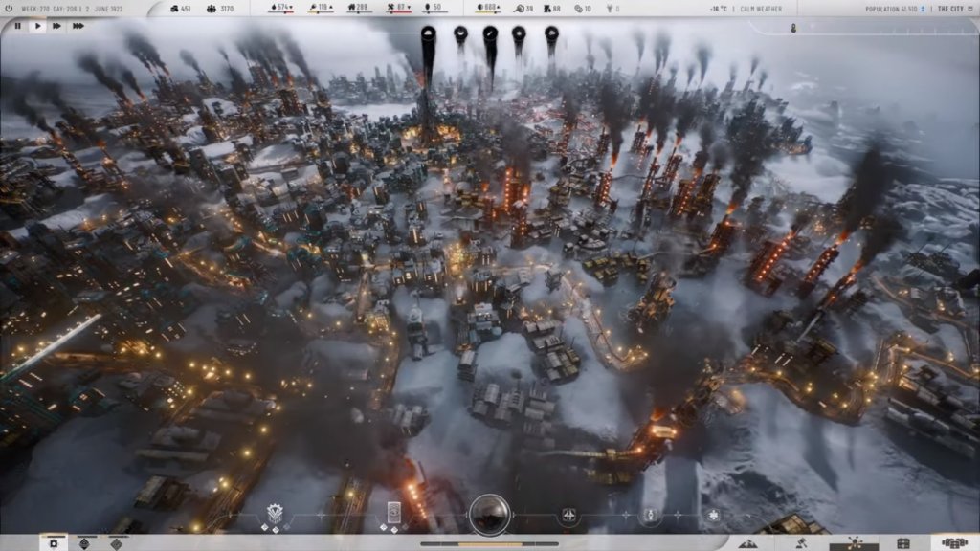Select the first bottom-left view tab
Image resolution: width=980 pixels, height=551 pixels.
click(54, 543)
